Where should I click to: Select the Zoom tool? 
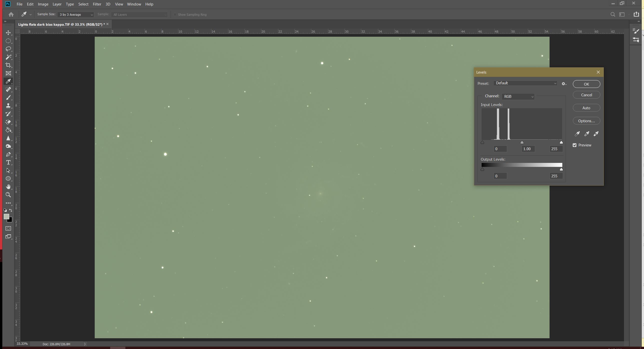8,195
